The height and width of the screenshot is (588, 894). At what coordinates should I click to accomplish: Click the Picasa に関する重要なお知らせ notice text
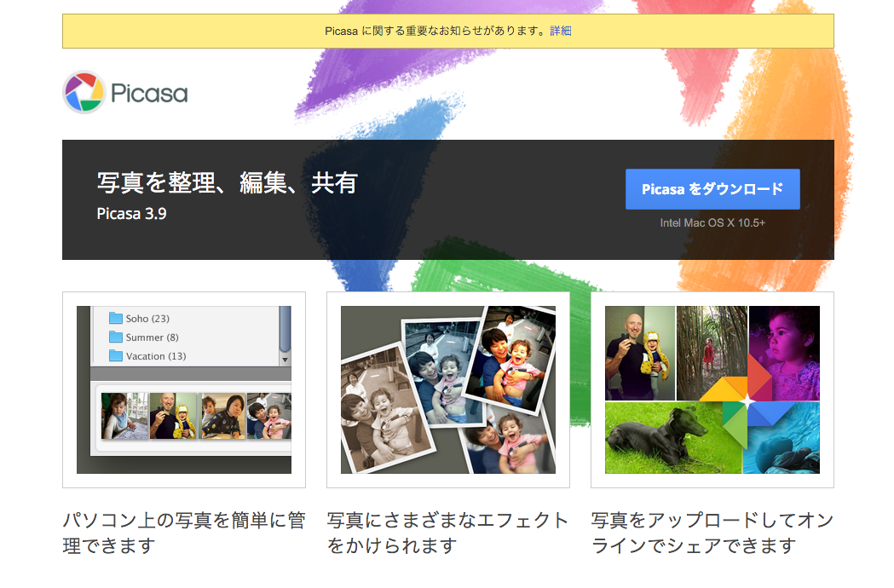(436, 31)
